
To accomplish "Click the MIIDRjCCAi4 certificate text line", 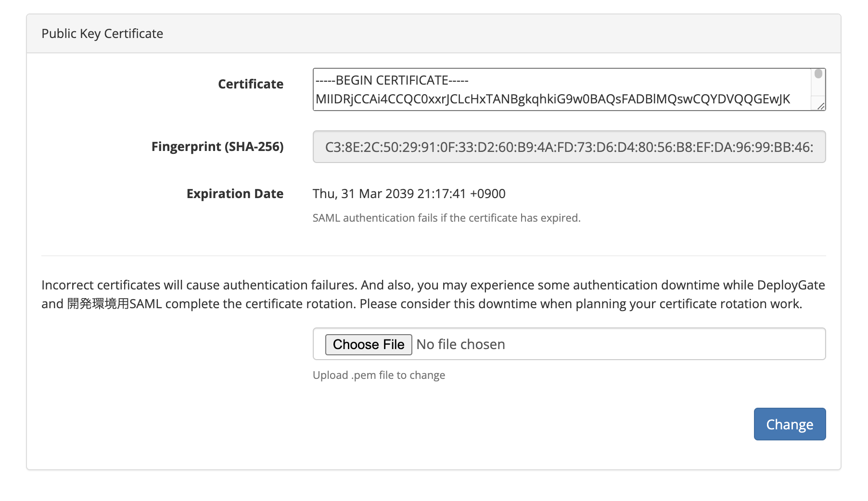I will 553,100.
